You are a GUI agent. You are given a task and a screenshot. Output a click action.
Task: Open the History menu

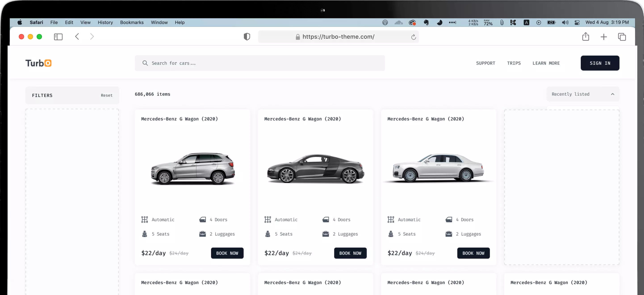[105, 23]
